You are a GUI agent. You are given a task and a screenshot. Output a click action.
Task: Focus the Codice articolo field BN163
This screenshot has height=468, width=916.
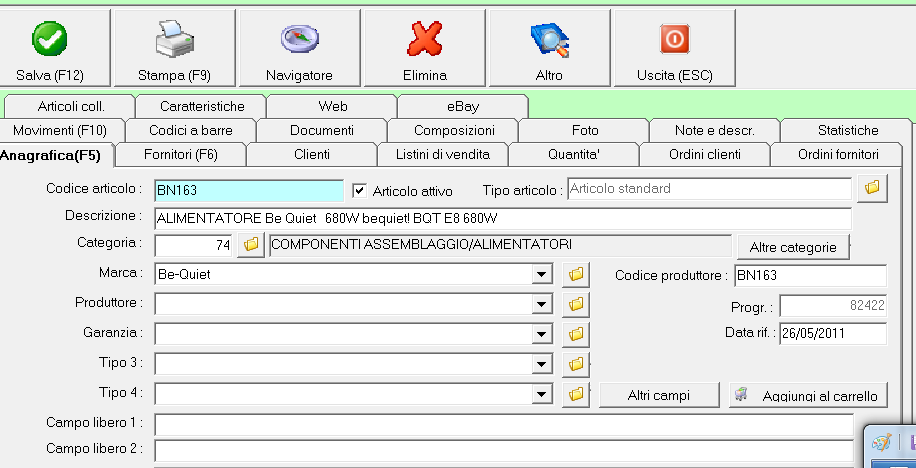click(249, 190)
